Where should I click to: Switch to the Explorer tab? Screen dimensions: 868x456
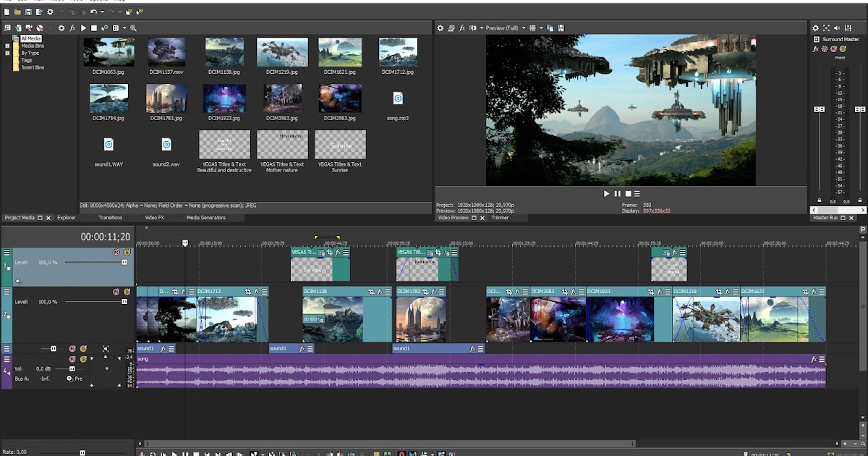pos(67,217)
